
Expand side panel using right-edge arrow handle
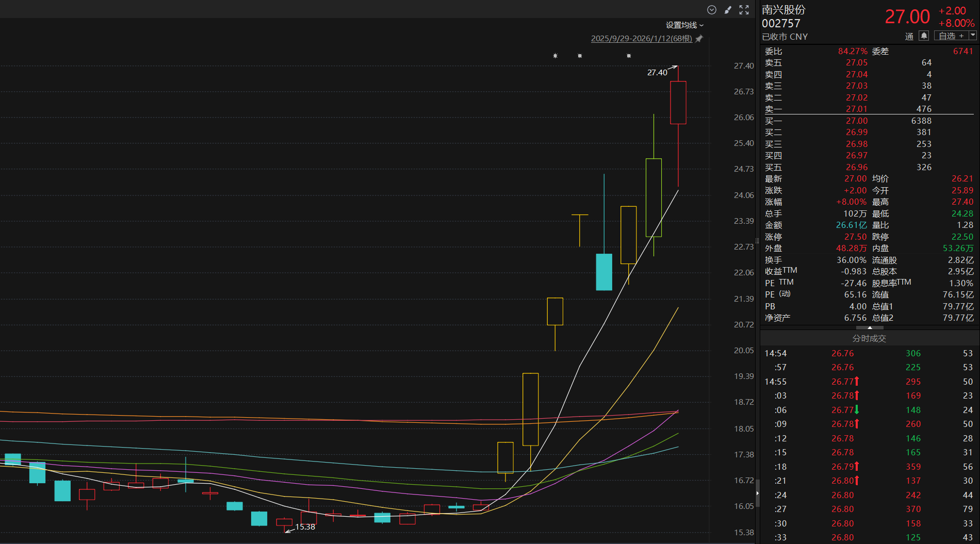757,493
